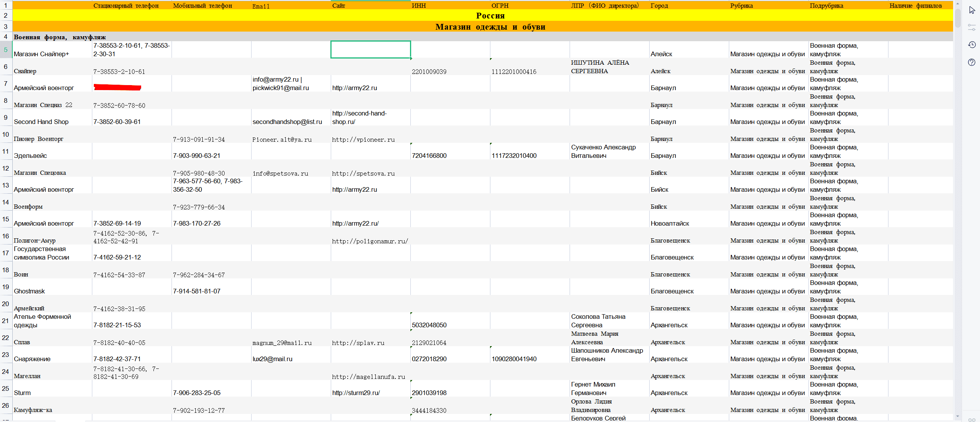Open the http://second-hand-shop.ru/ link
The width and height of the screenshot is (980, 422).
point(360,117)
